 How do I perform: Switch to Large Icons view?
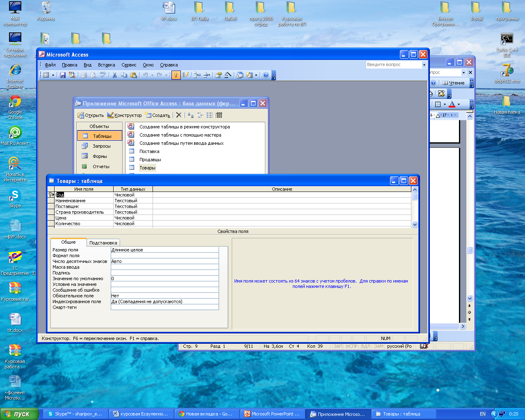(x=191, y=115)
